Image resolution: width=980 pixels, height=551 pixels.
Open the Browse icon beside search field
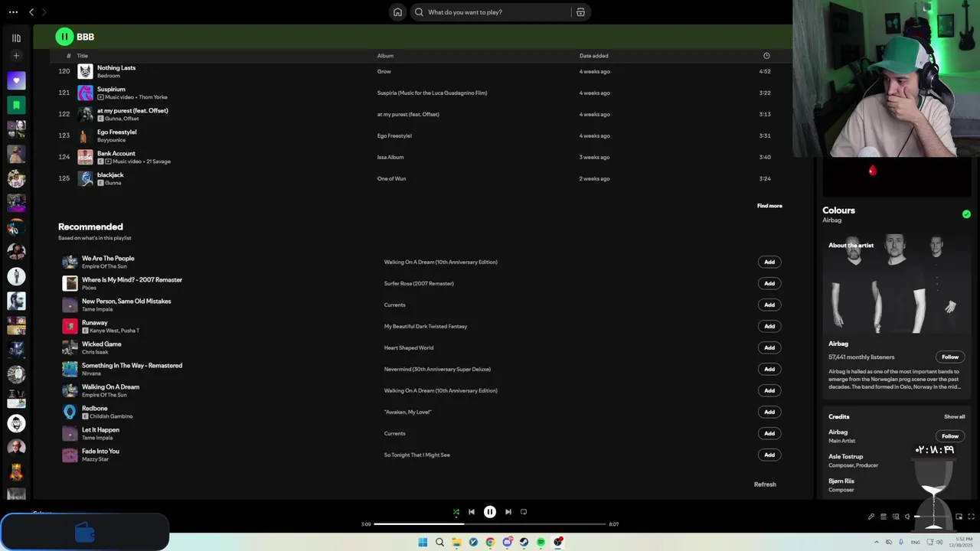point(580,12)
